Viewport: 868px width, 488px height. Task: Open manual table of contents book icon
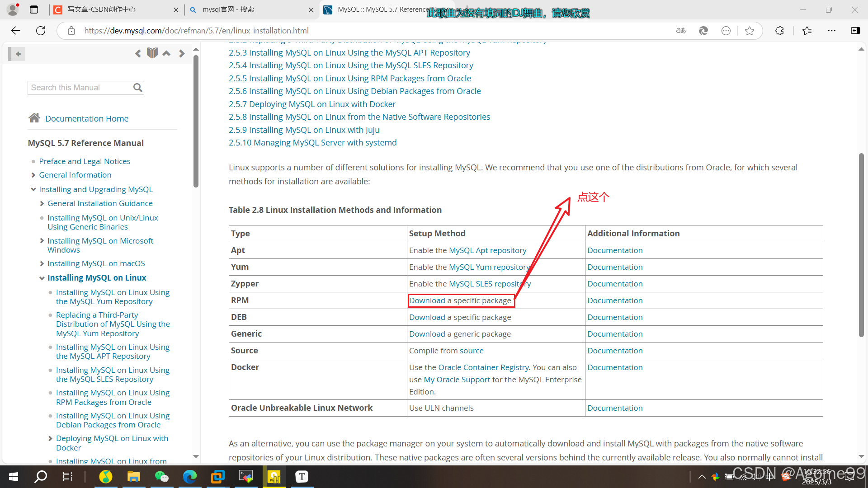click(x=152, y=53)
